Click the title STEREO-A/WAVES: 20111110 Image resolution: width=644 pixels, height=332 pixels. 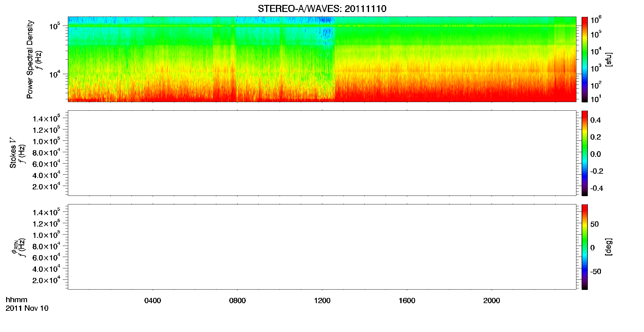pyautogui.click(x=322, y=9)
